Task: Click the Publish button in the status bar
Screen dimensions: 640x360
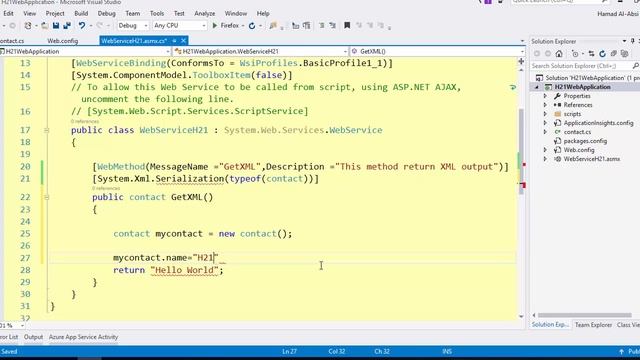Action: coord(629,351)
